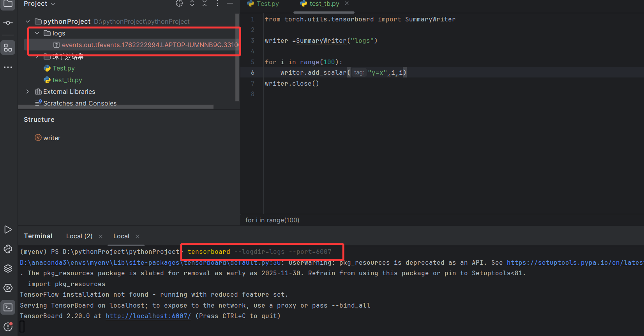The image size is (644, 336).
Task: Click the 'for i in range(100)' breadcrumb
Action: (272, 220)
